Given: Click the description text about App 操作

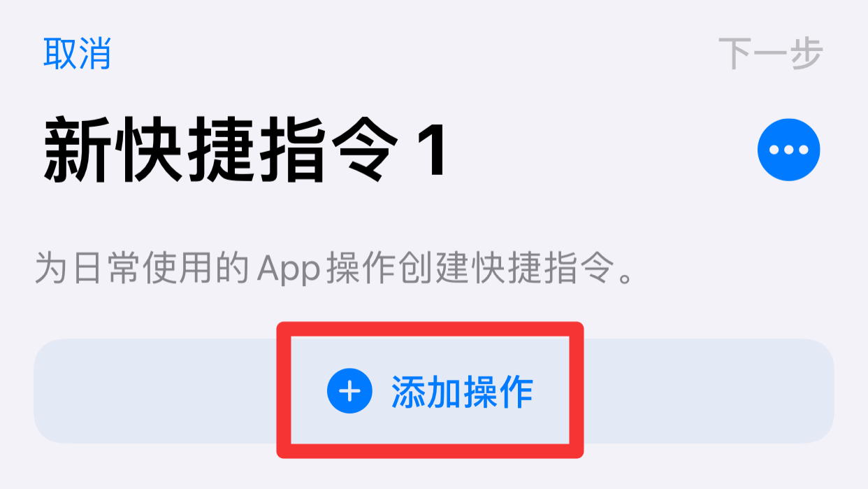Looking at the screenshot, I should tap(335, 270).
